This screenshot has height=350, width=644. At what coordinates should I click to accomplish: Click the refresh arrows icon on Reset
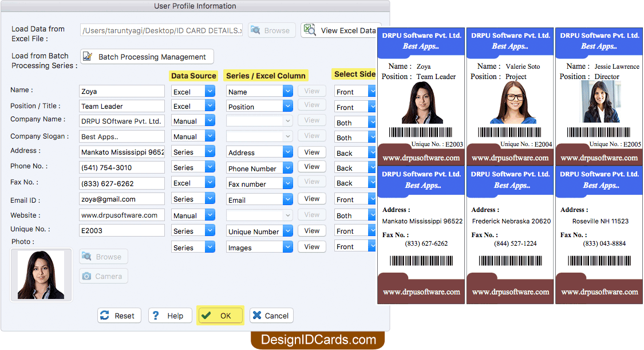(x=105, y=315)
